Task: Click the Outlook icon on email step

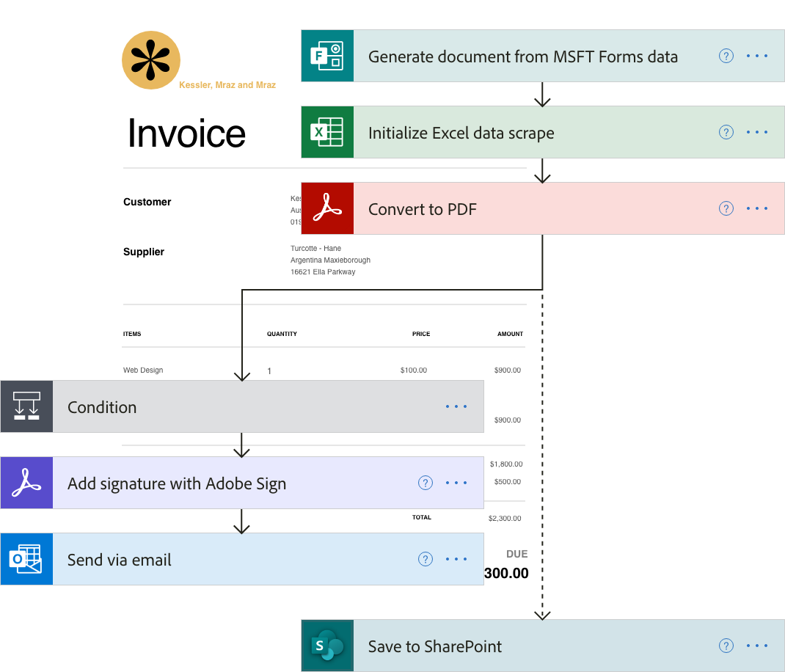Action: (26, 559)
